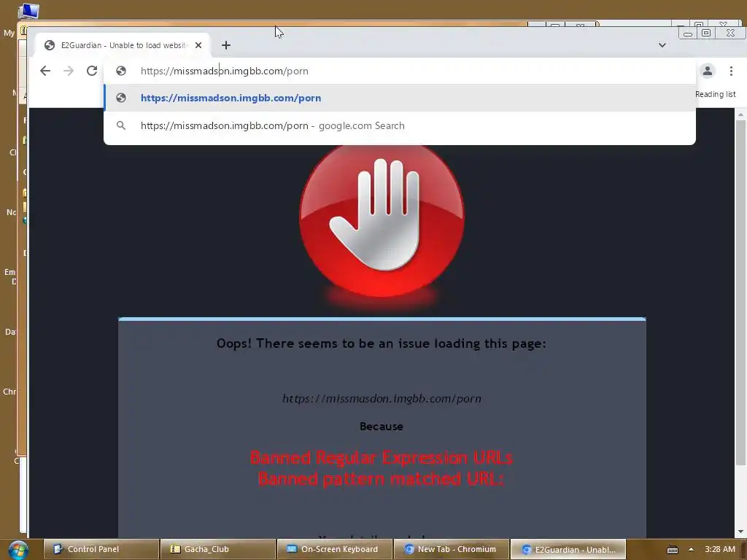This screenshot has height=560, width=747.
Task: Switch to Control Panel taskbar button
Action: pos(101,549)
